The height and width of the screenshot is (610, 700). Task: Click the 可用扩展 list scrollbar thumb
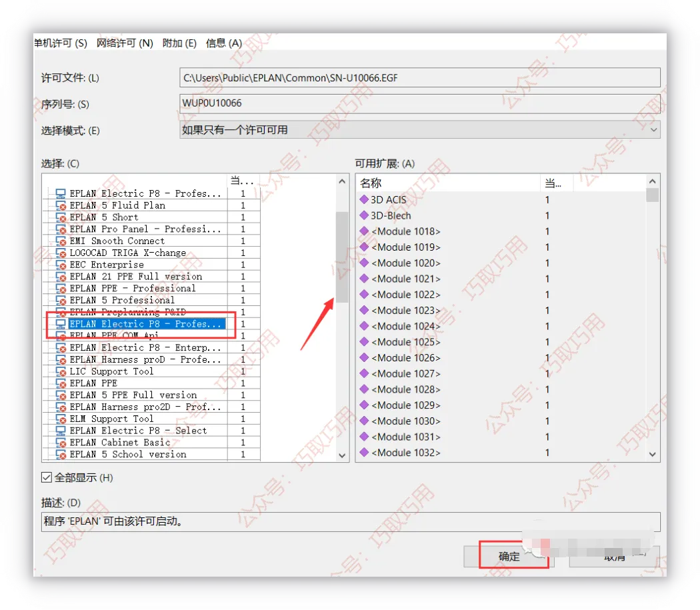(652, 195)
